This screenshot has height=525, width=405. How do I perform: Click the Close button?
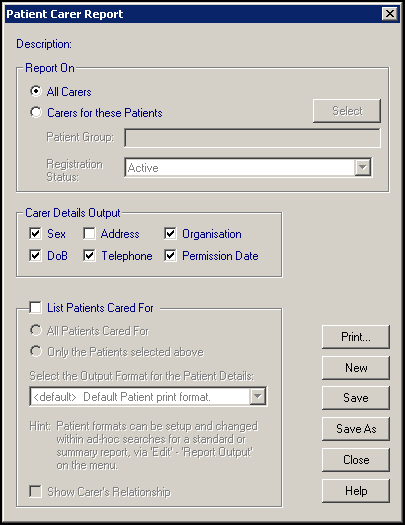(x=356, y=460)
